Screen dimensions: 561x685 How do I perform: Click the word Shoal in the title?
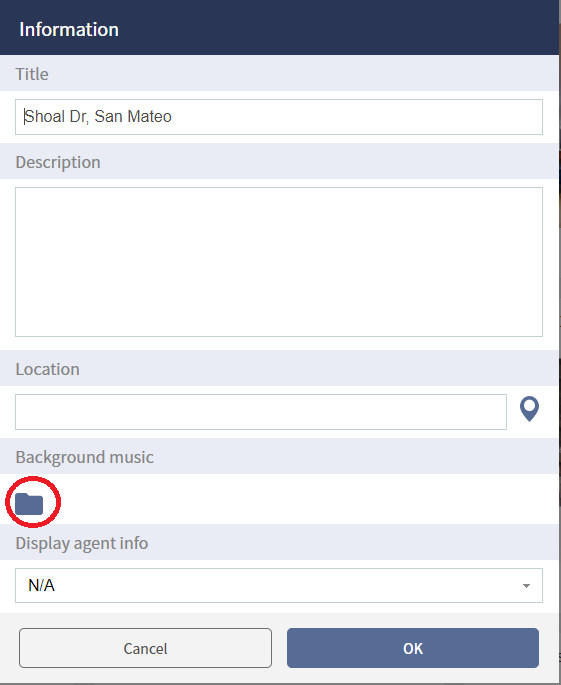click(44, 117)
